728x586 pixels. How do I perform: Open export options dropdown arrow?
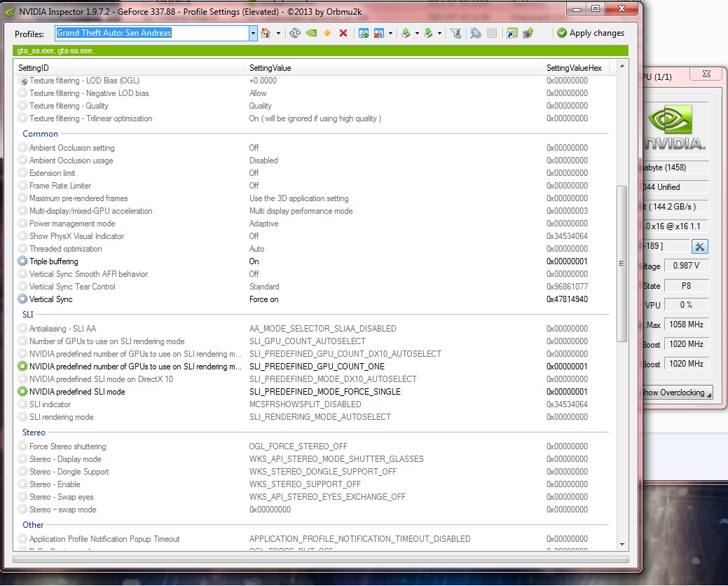tap(417, 34)
